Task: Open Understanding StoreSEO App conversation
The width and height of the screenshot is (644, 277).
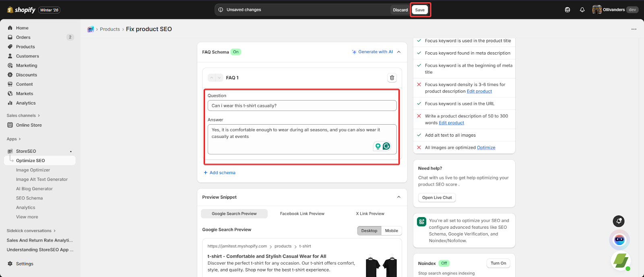Action: click(40, 250)
